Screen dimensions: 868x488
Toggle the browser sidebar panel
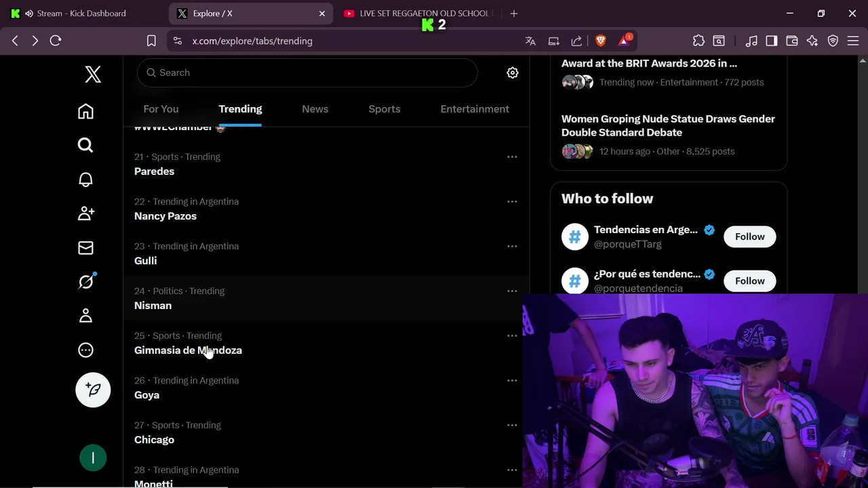click(x=772, y=41)
